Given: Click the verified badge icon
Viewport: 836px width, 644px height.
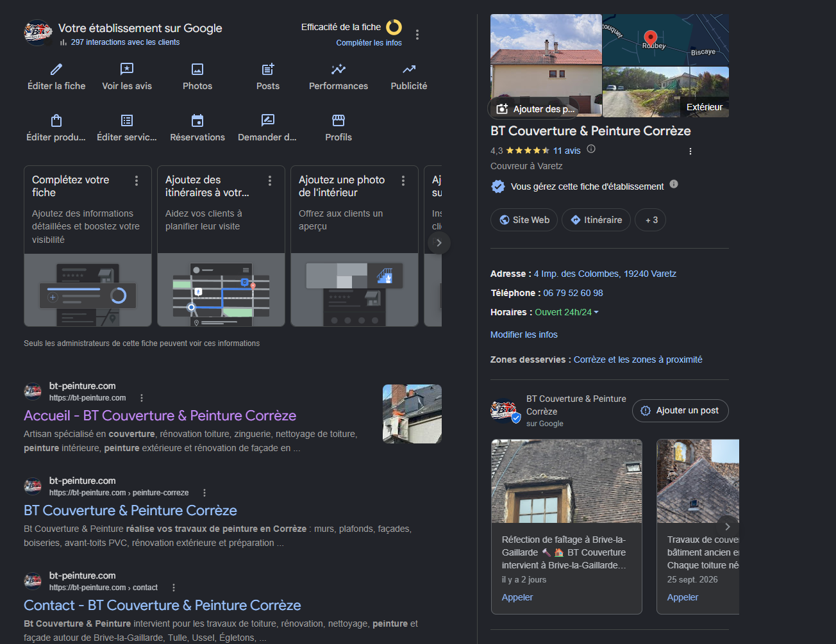Looking at the screenshot, I should point(498,186).
